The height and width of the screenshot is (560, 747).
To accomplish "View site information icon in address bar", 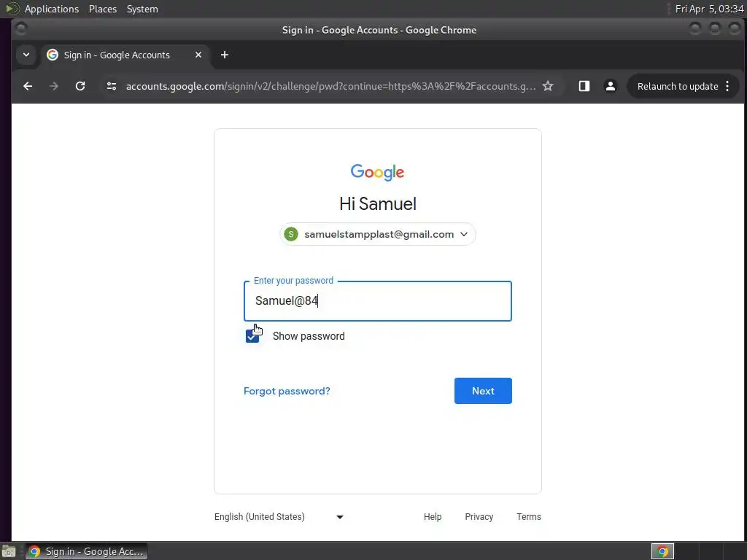I will coord(112,86).
